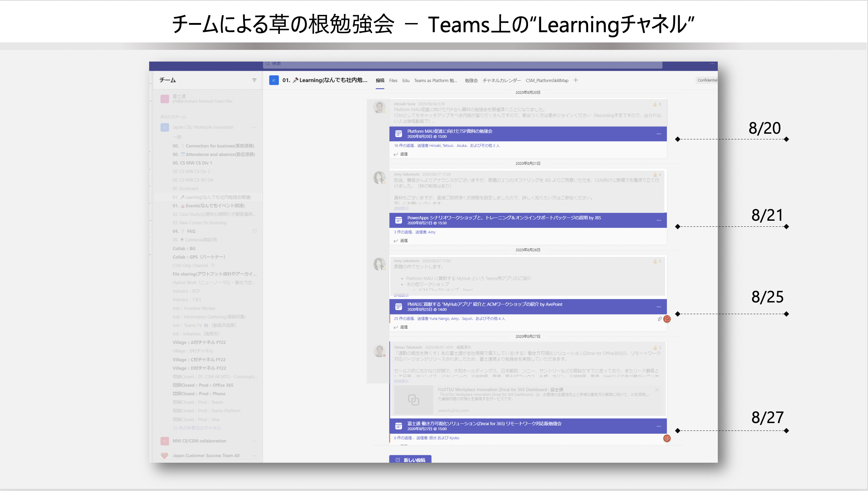Click the heart icon of Japan Customer Success Team All

coord(164,456)
